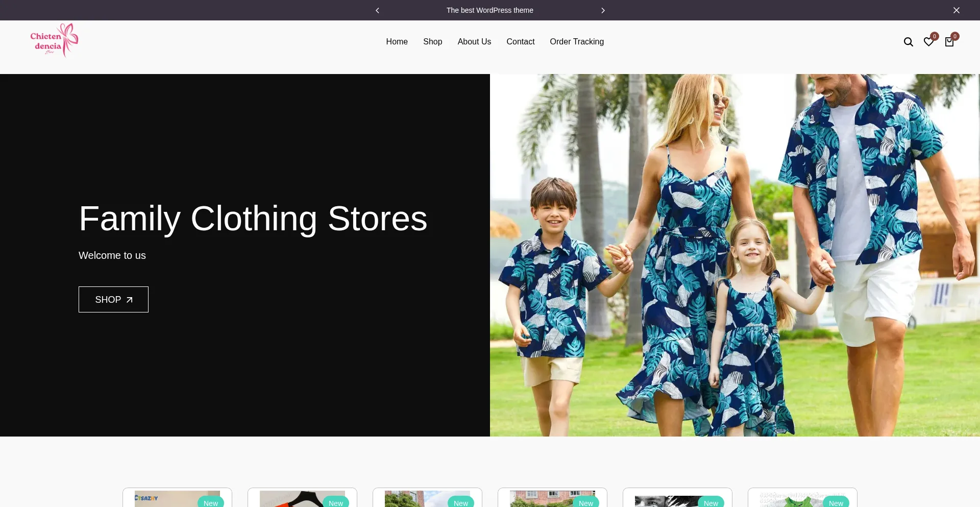
Task: Open the search magnifier icon
Action: point(908,42)
